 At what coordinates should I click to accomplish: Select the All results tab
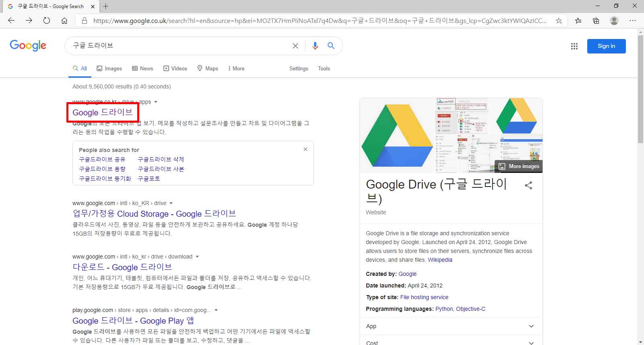(80, 68)
